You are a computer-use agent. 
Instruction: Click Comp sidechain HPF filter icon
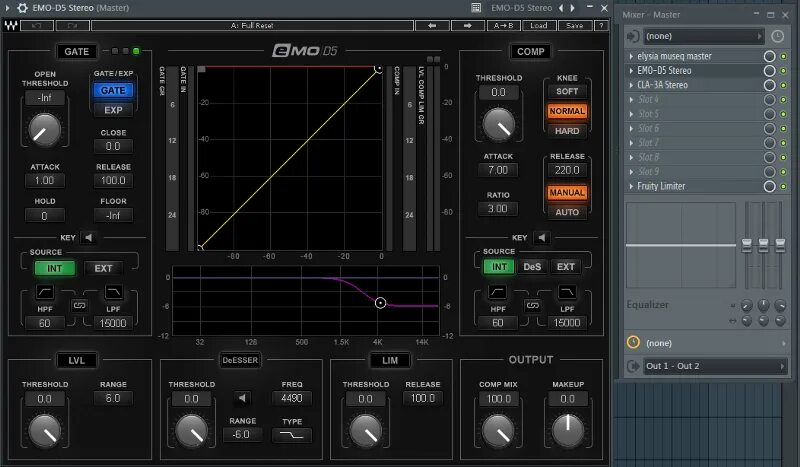pyautogui.click(x=497, y=292)
